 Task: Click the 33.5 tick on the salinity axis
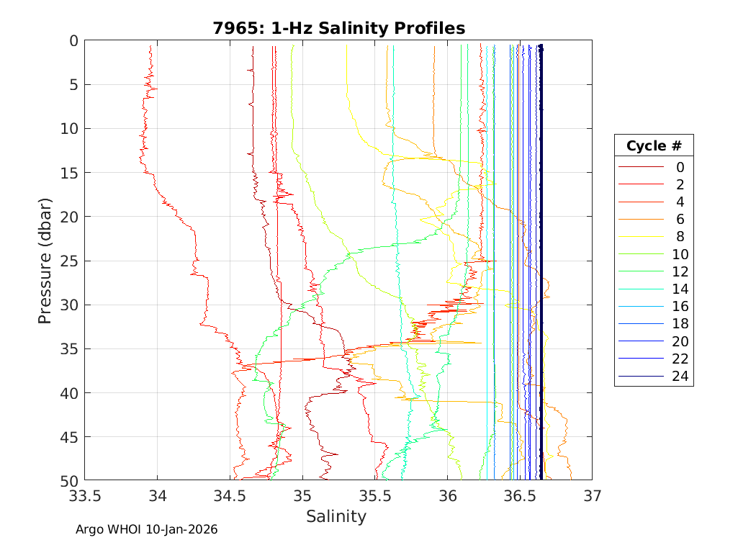pos(85,496)
